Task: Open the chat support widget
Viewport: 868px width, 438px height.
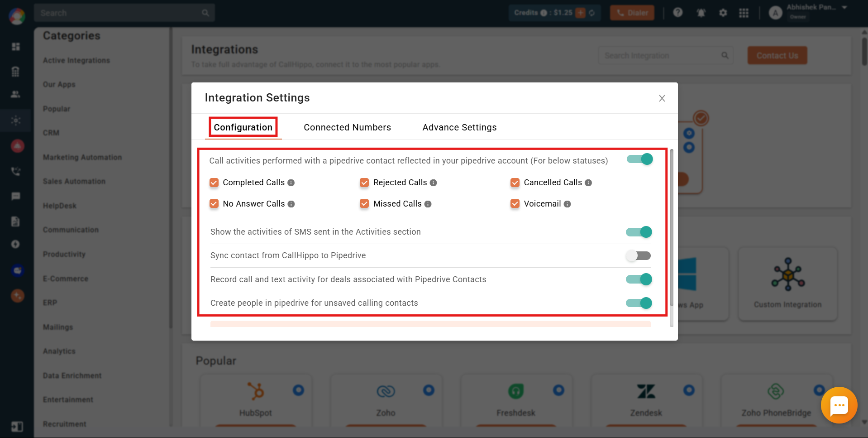Action: pyautogui.click(x=839, y=405)
